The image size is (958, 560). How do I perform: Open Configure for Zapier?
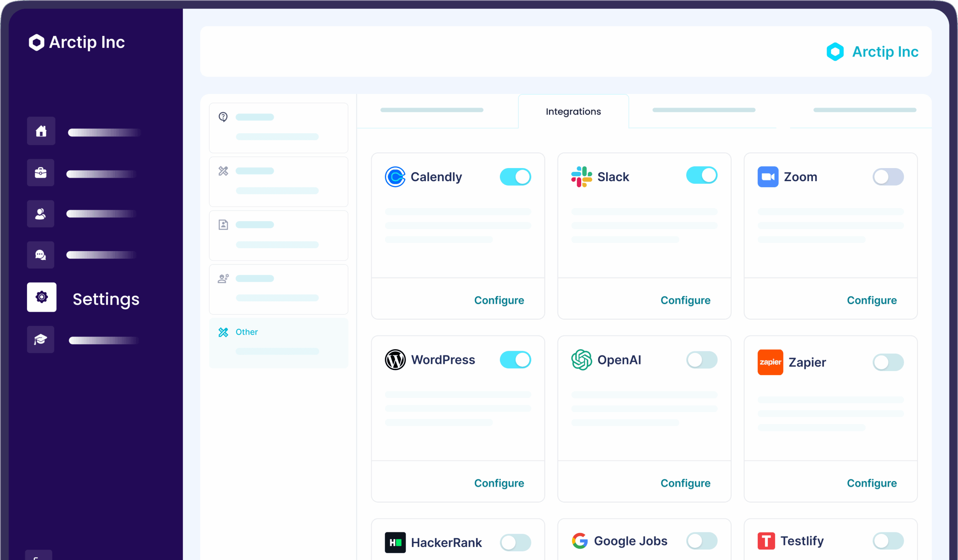pos(871,483)
